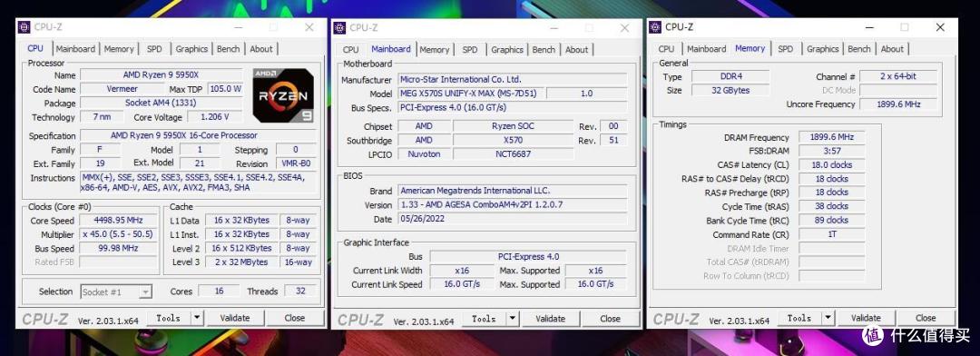Screen dimensions: 980x356
Task: Click the Multiplier value x 45.0
Action: (x=118, y=234)
